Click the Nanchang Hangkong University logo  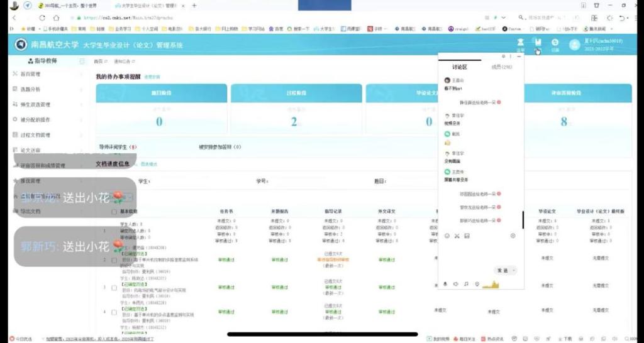(x=21, y=45)
